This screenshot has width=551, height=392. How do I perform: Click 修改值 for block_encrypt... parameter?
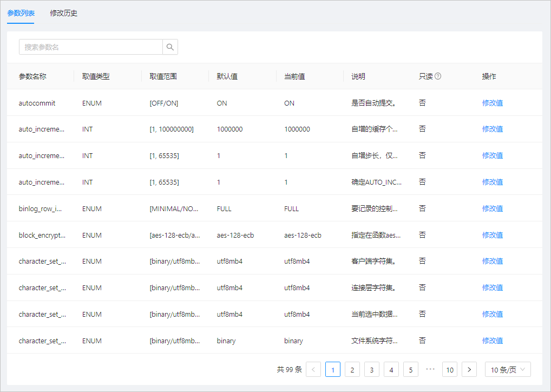pyautogui.click(x=493, y=235)
